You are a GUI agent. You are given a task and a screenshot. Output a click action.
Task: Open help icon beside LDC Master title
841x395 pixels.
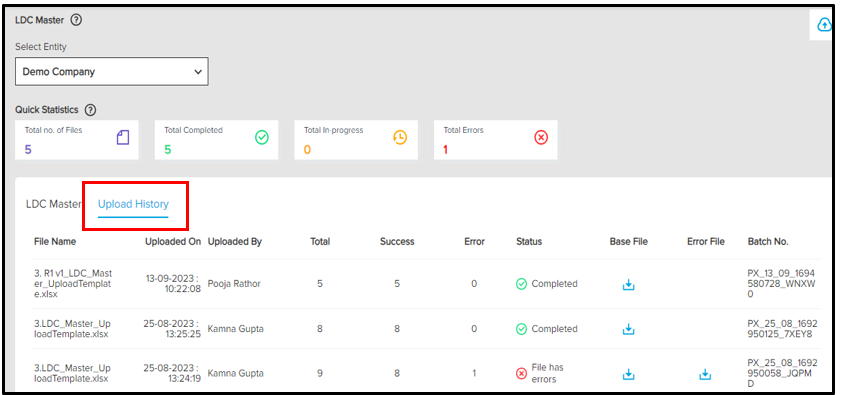76,20
